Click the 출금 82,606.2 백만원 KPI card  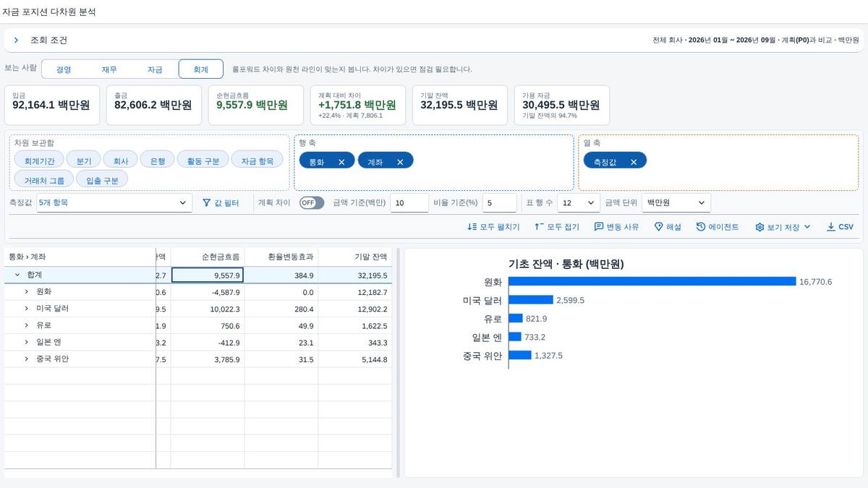[x=154, y=105]
